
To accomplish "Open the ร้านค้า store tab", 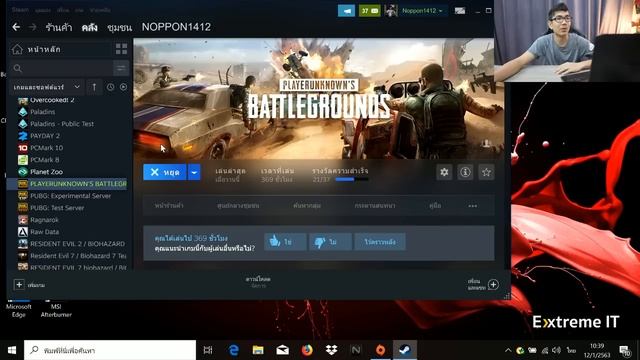I will 59,27.
